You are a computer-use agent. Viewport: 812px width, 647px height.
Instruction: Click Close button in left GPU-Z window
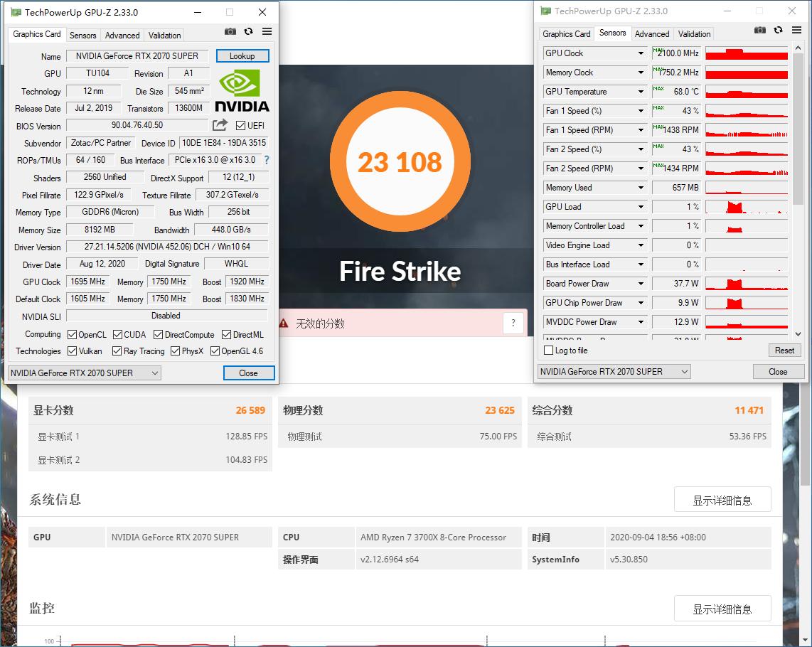point(249,373)
